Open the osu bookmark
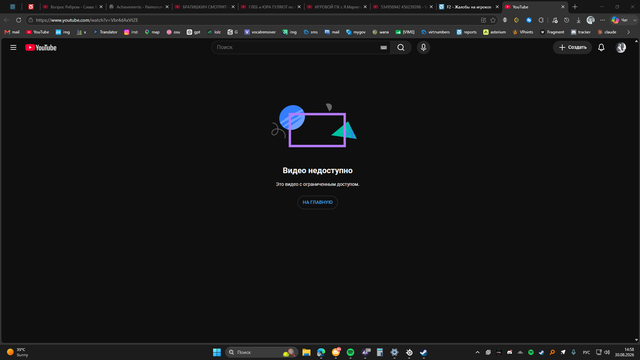This screenshot has height=360, width=640. point(173,32)
